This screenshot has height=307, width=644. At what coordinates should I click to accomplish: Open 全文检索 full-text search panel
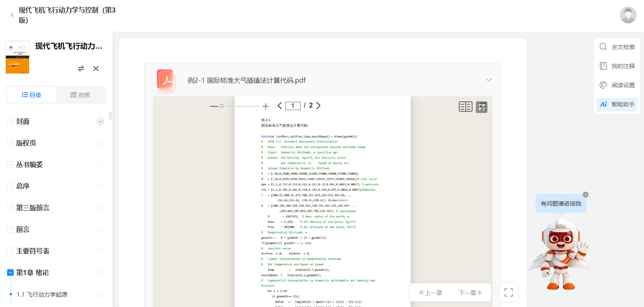click(617, 47)
